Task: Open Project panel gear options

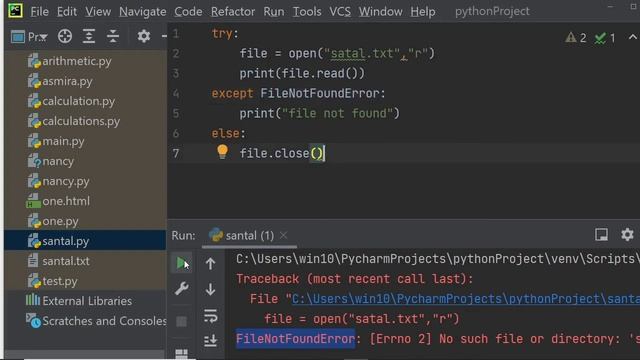Action: pyautogui.click(x=143, y=36)
